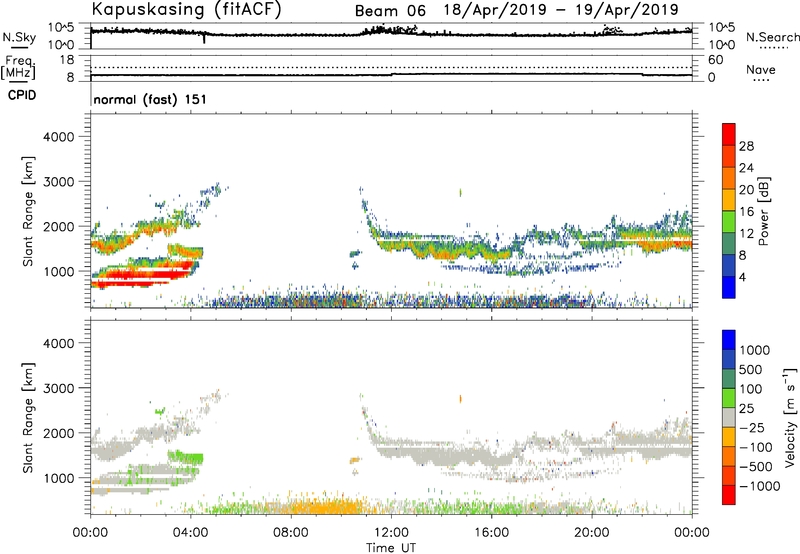
Task: Click the '20:00' time tick label
Action: 591,533
